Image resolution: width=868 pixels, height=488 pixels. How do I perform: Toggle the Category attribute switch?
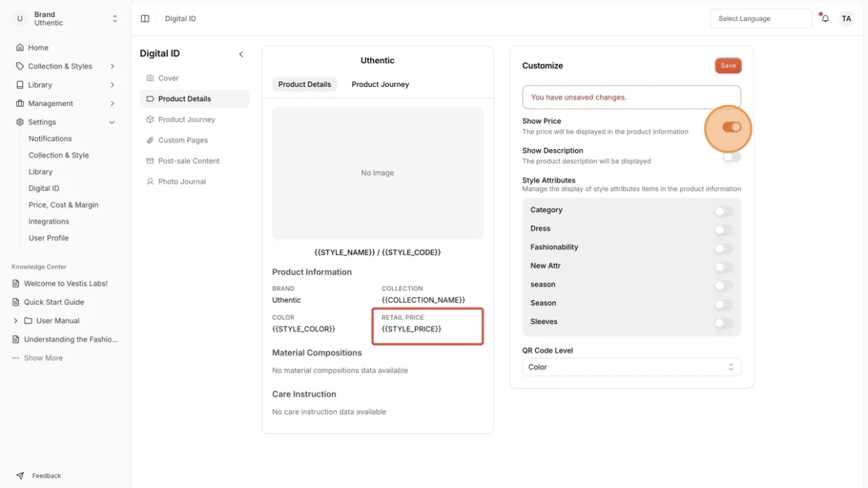tap(724, 211)
